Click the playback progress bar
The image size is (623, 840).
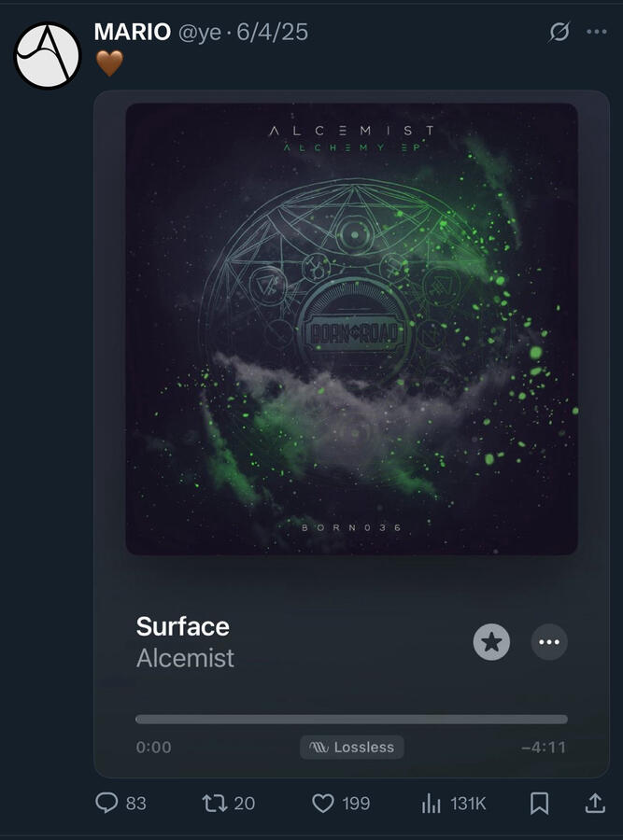click(352, 720)
